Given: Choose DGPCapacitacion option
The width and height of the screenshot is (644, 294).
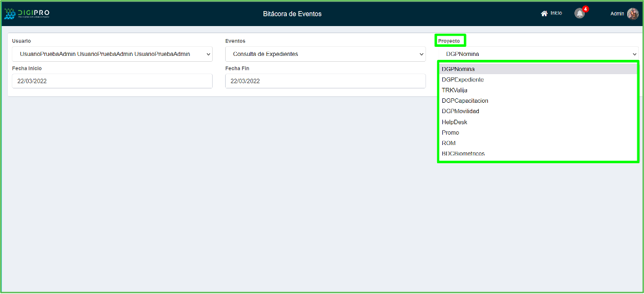Looking at the screenshot, I should point(464,101).
